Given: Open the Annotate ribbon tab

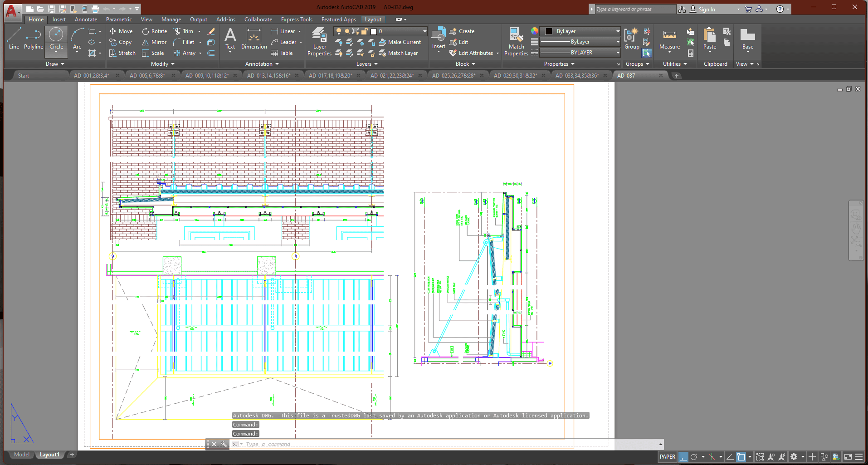Looking at the screenshot, I should (86, 20).
